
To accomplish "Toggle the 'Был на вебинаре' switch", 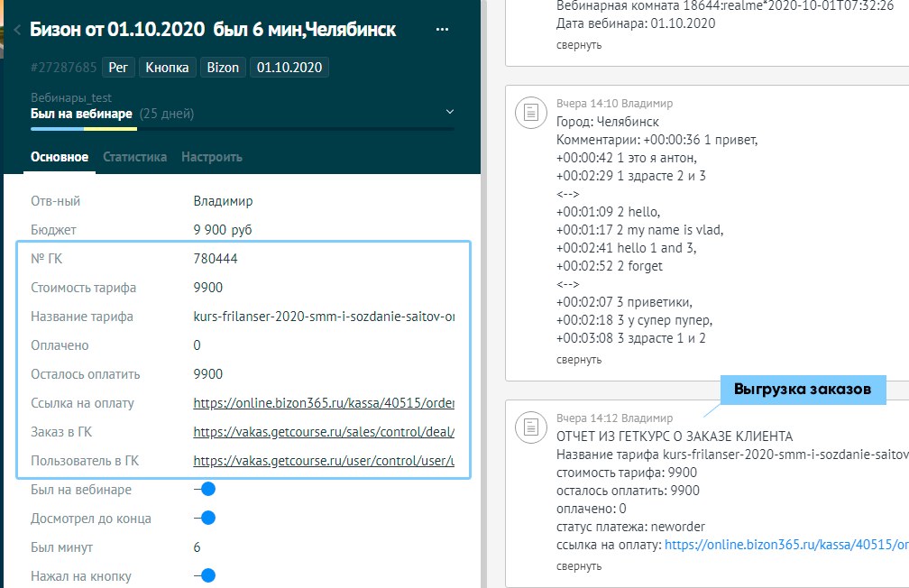I will [x=207, y=490].
